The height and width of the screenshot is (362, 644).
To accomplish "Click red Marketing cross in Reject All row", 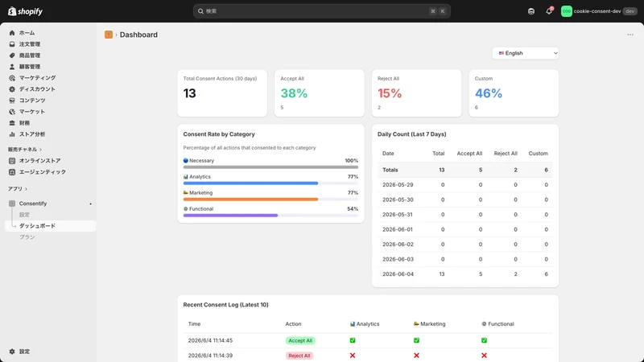I will (416, 356).
